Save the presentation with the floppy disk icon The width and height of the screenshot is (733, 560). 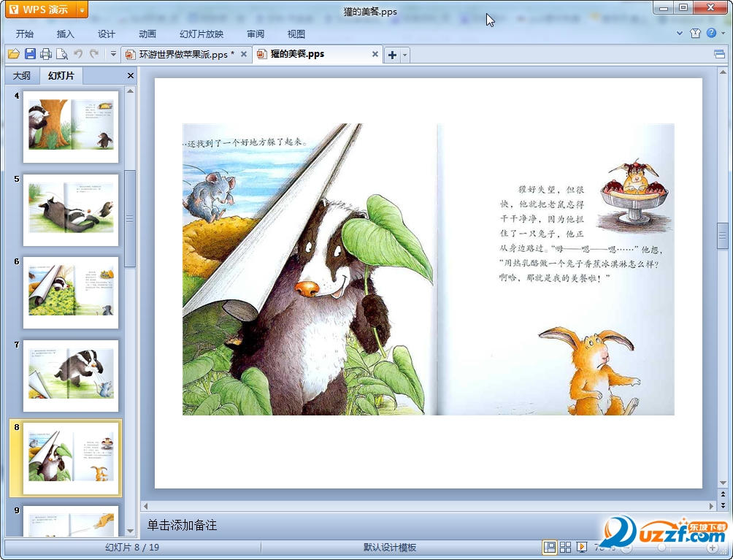point(30,54)
